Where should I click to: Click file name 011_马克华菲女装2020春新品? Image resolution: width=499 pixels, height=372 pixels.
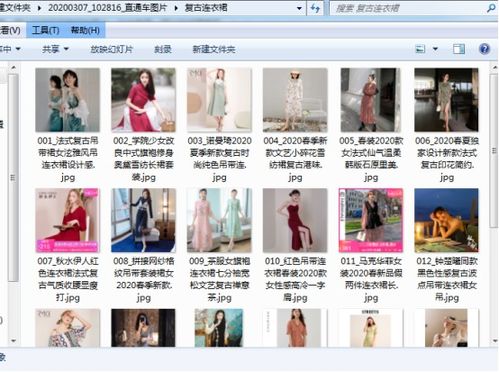pyautogui.click(x=371, y=279)
